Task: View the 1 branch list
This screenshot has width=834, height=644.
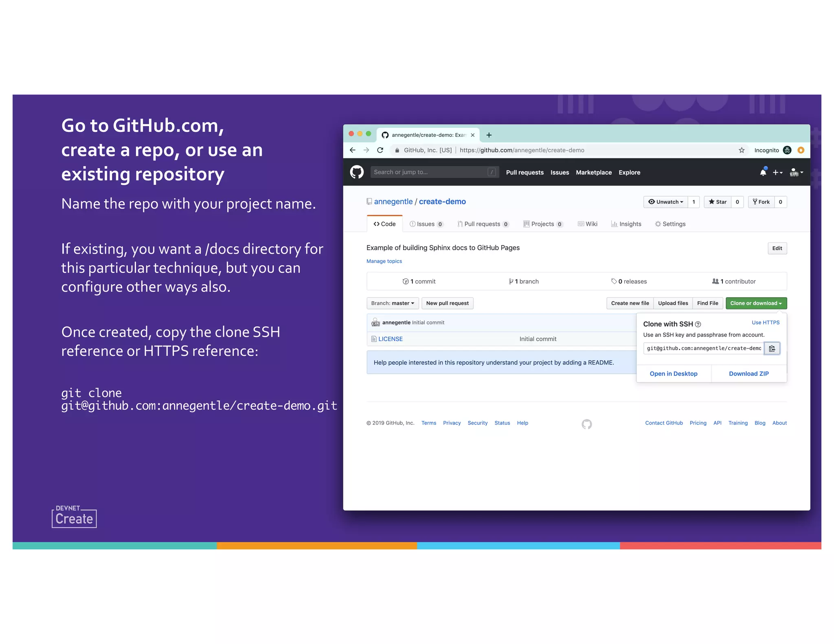Action: 524,281
